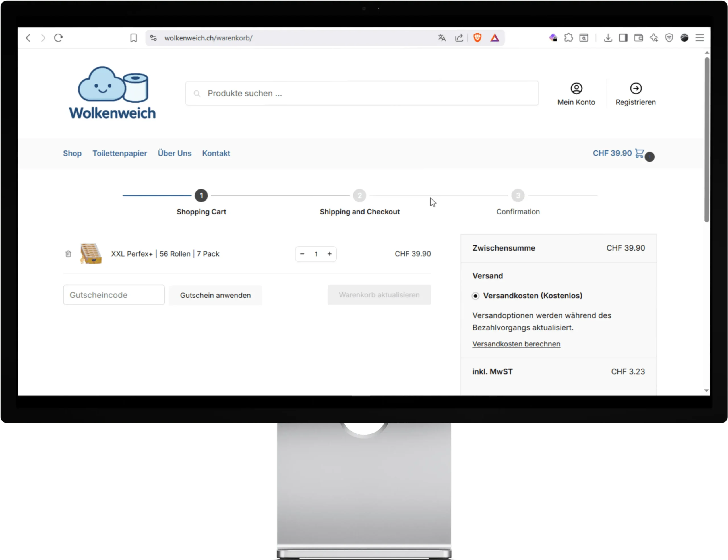
Task: Open the browser extensions puzzle icon
Action: (568, 38)
